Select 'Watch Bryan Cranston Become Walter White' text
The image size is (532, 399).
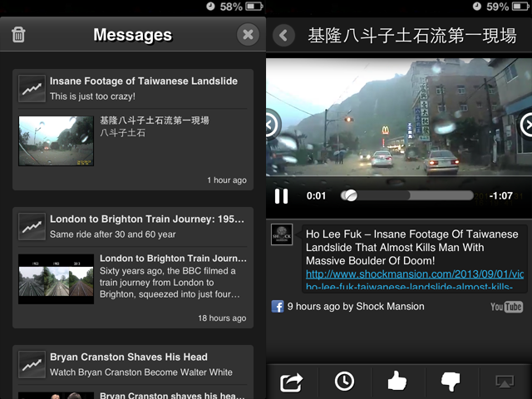click(x=141, y=372)
